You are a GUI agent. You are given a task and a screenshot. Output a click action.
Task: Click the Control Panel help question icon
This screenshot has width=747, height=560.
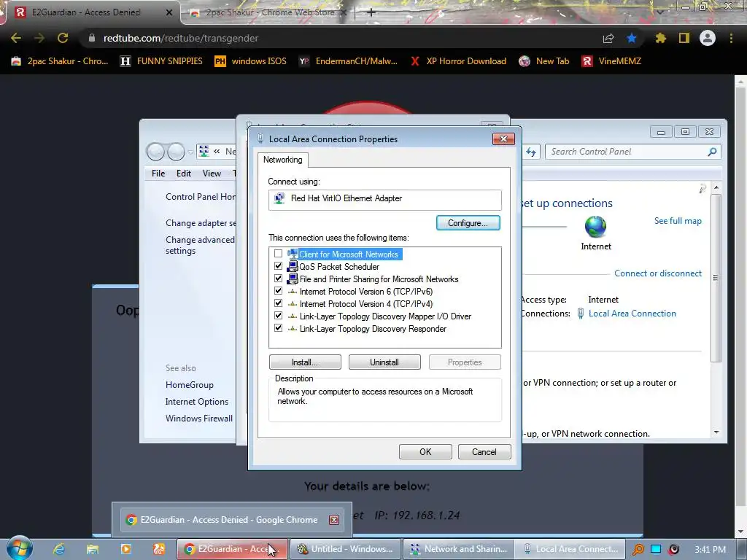(x=703, y=189)
